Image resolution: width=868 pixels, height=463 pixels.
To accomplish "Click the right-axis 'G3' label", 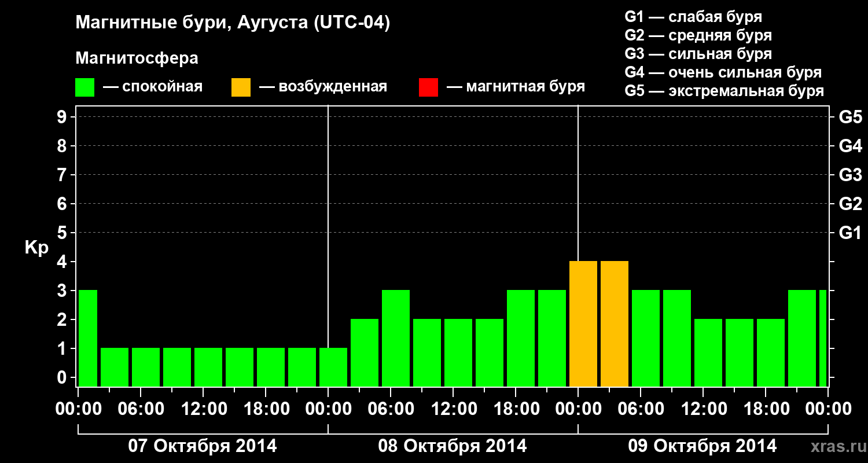I will (851, 175).
